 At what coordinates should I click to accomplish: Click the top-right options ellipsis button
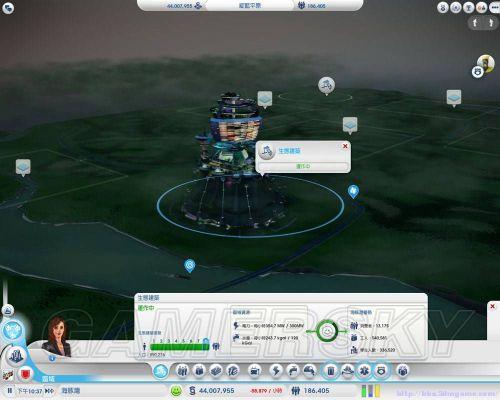(x=495, y=8)
